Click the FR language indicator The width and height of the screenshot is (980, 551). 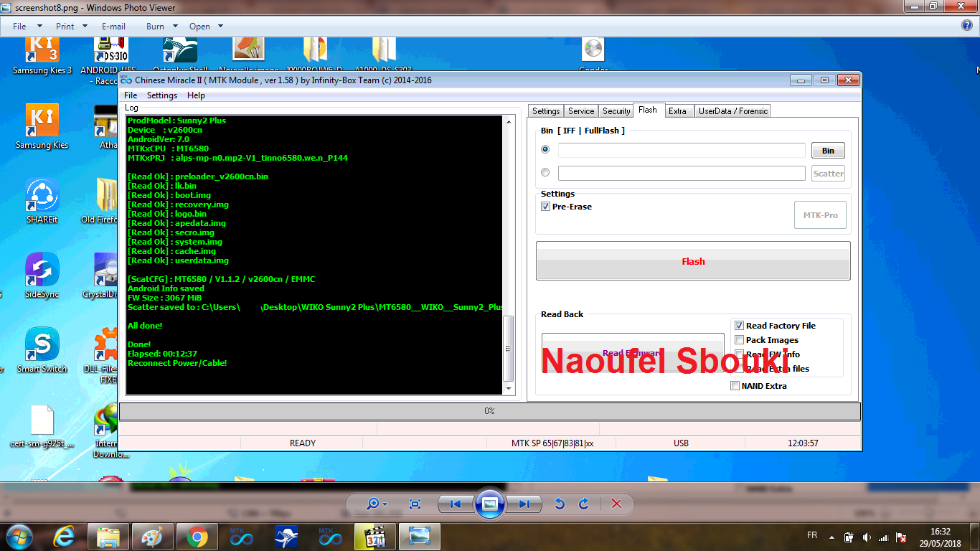(812, 536)
